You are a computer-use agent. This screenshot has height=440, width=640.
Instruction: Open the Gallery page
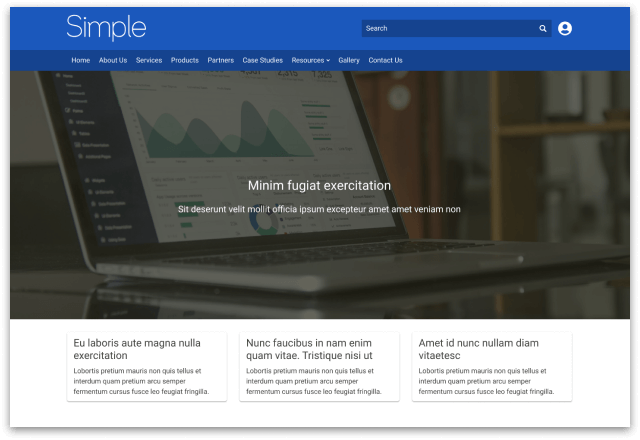349,60
